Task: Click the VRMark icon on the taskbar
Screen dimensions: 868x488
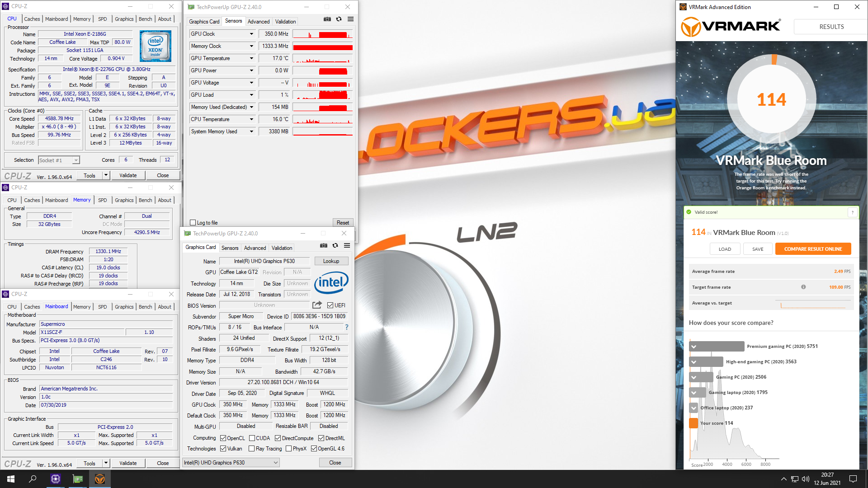Action: tap(100, 479)
